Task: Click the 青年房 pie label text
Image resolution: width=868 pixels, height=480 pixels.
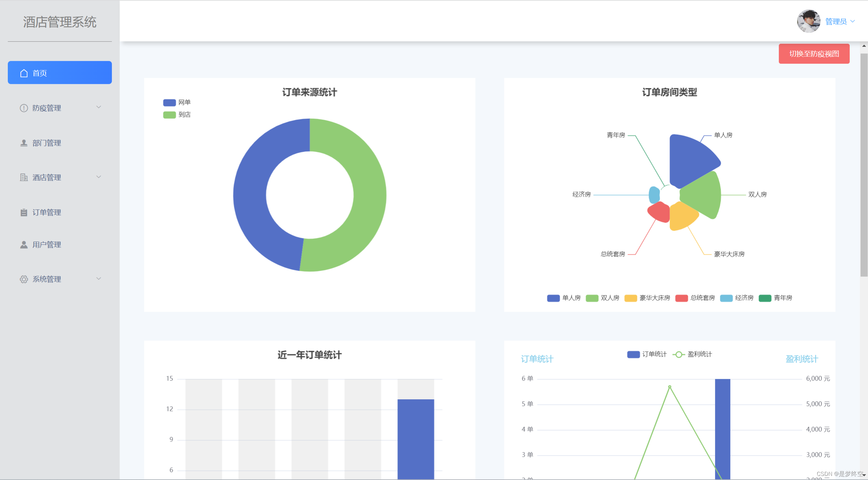Action: pos(616,135)
